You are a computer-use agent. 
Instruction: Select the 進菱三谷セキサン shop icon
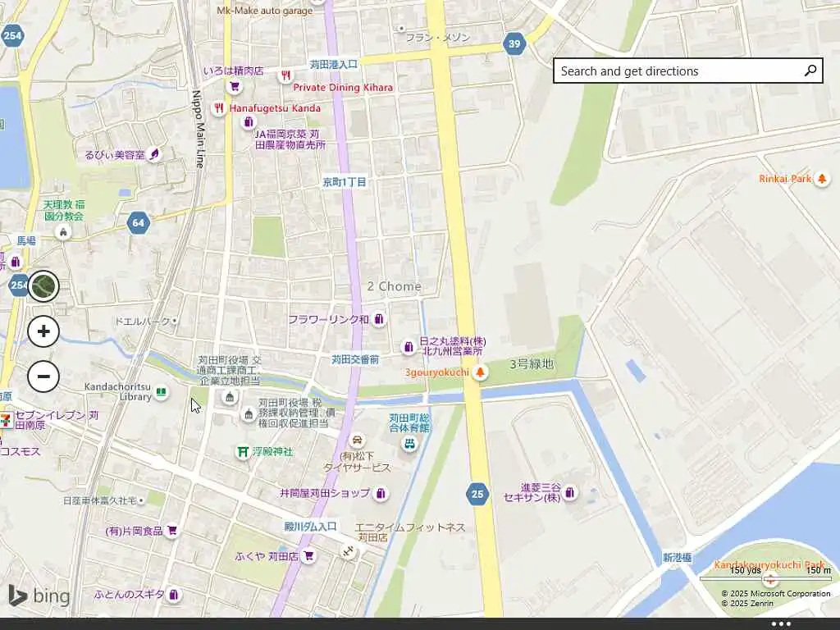(570, 492)
